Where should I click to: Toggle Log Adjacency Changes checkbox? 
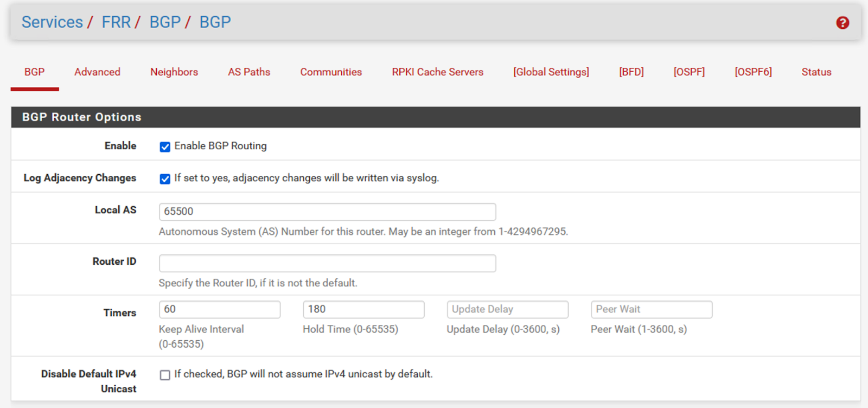click(165, 179)
